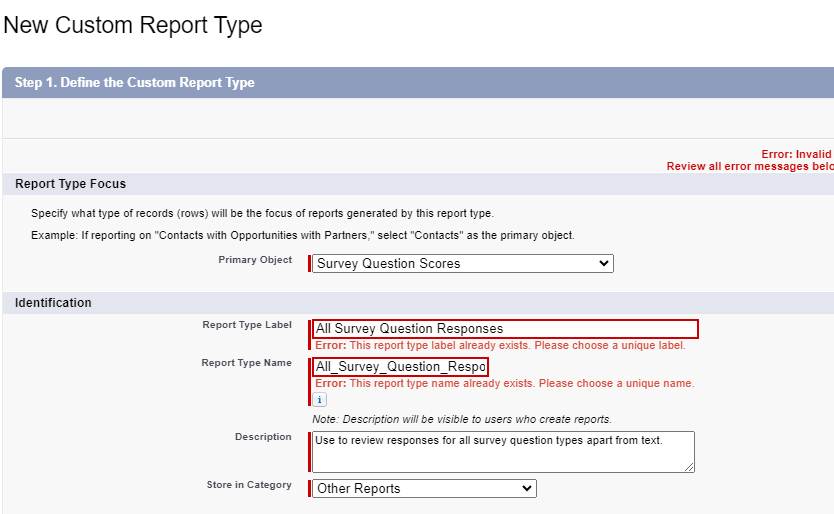Open the Store in Category dropdown
This screenshot has width=834, height=514.
pyautogui.click(x=424, y=488)
